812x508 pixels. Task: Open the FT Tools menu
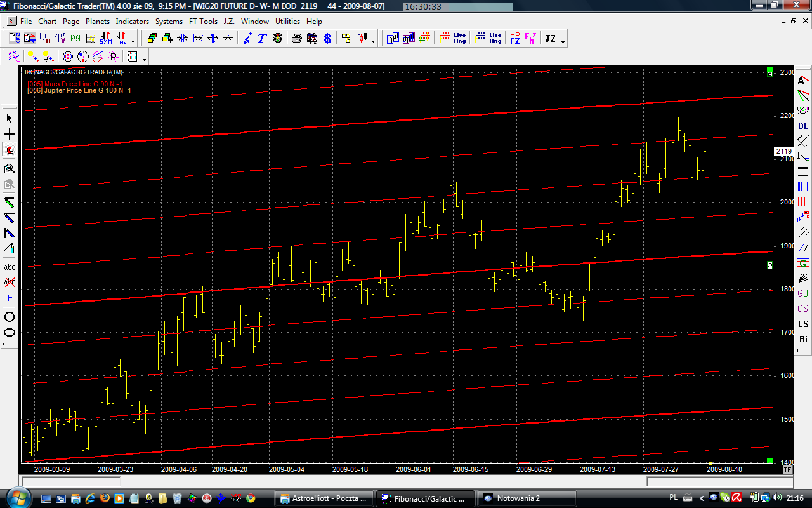pyautogui.click(x=203, y=22)
